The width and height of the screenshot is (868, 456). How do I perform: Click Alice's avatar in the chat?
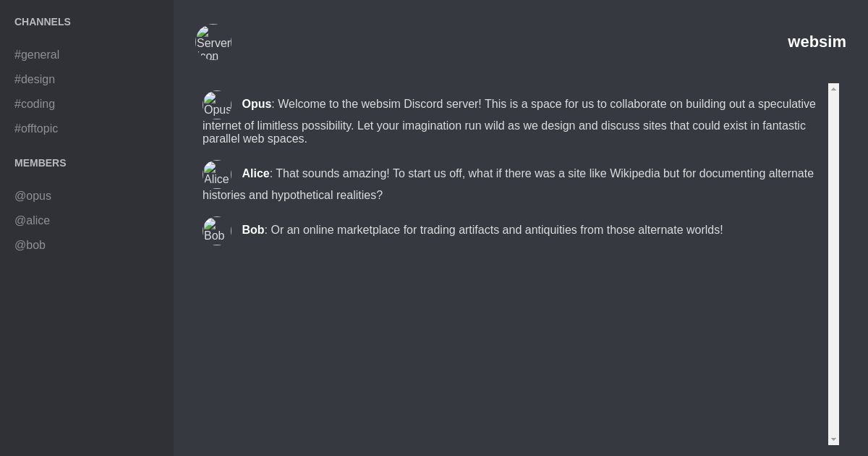pos(217,174)
